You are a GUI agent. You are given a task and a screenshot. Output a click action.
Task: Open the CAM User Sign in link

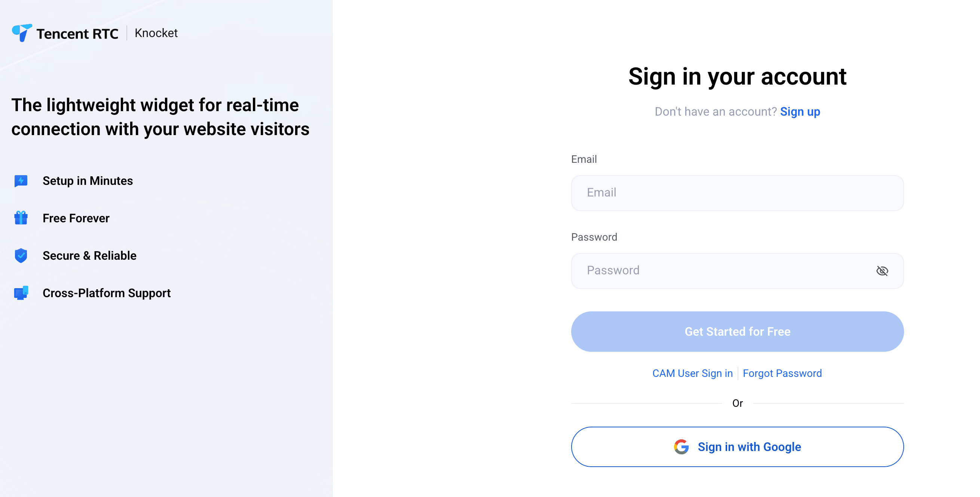(x=692, y=373)
